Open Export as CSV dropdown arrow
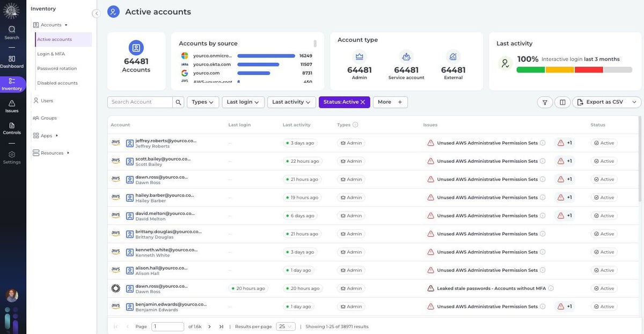The height and width of the screenshot is (334, 644). [x=634, y=102]
